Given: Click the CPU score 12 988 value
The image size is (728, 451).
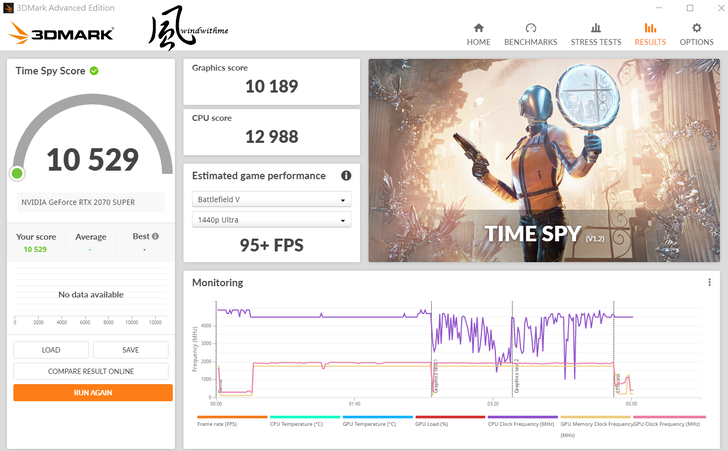Looking at the screenshot, I should (272, 137).
